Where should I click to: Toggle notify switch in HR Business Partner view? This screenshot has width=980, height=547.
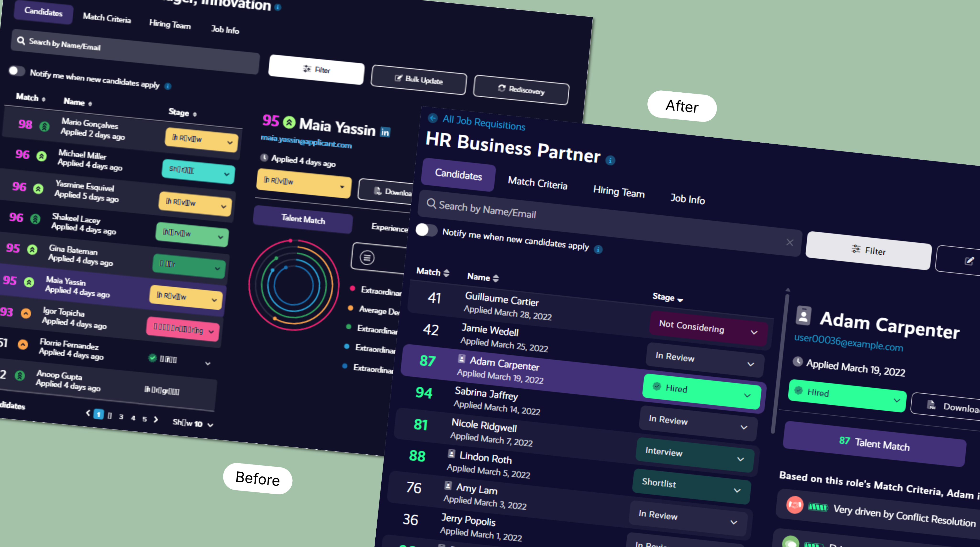tap(426, 230)
